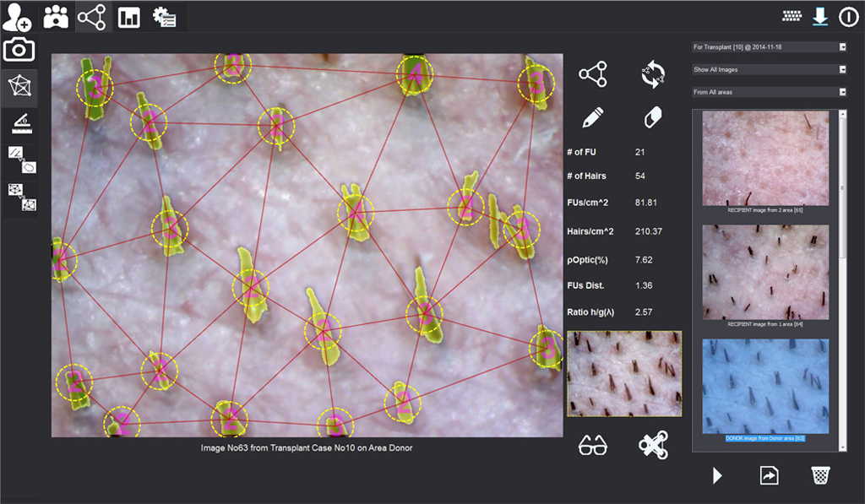
Task: Select the RECIPIENT image from 1 area thumbnail
Action: pos(765,272)
